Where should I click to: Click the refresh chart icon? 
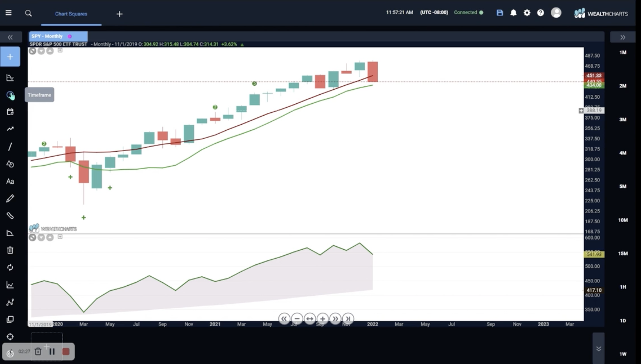[10, 268]
